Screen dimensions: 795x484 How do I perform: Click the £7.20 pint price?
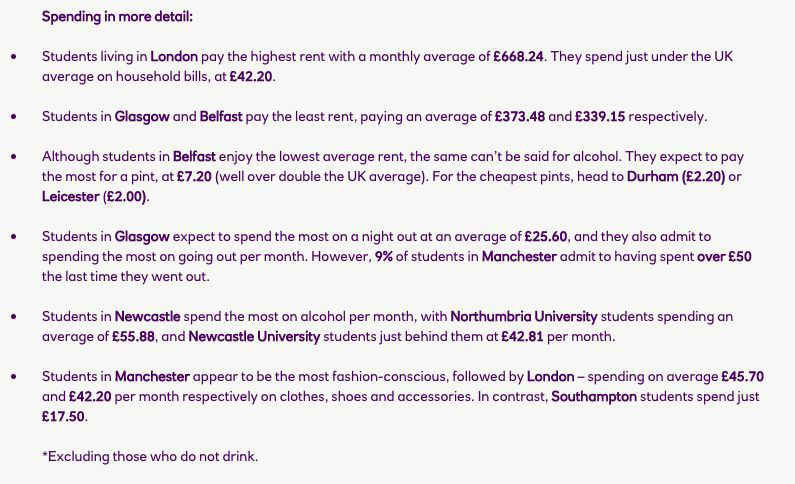pos(194,176)
